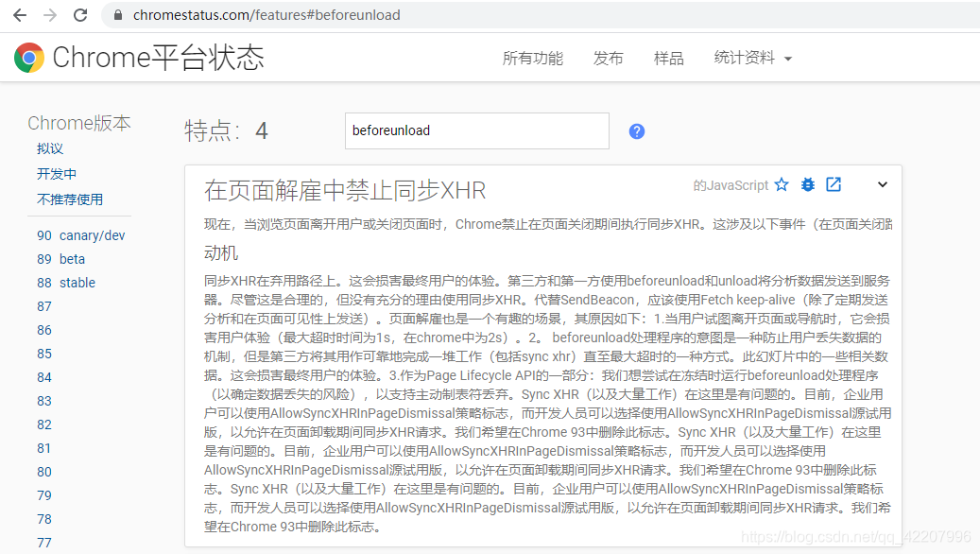
Task: Reload the page with the refresh icon
Action: pyautogui.click(x=79, y=14)
